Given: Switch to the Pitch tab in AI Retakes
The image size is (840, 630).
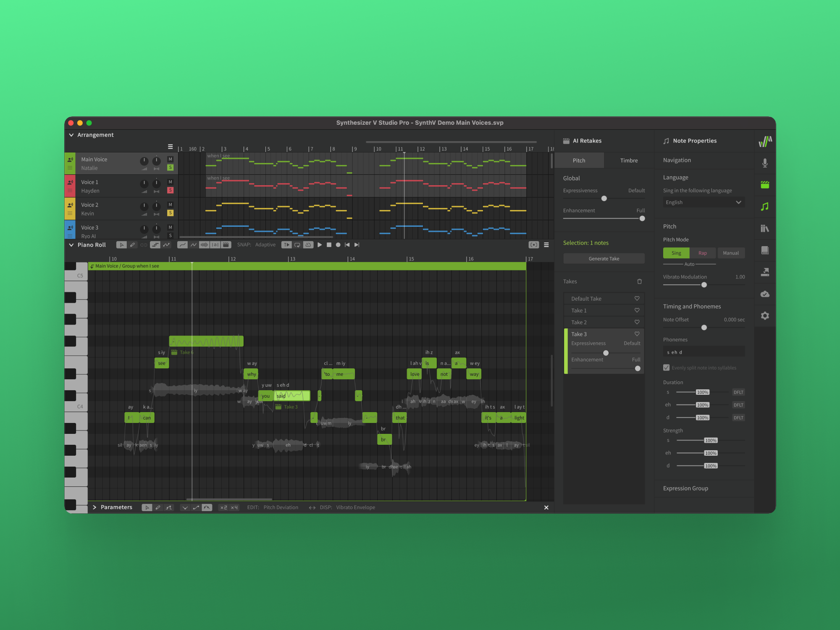Looking at the screenshot, I should 579,160.
